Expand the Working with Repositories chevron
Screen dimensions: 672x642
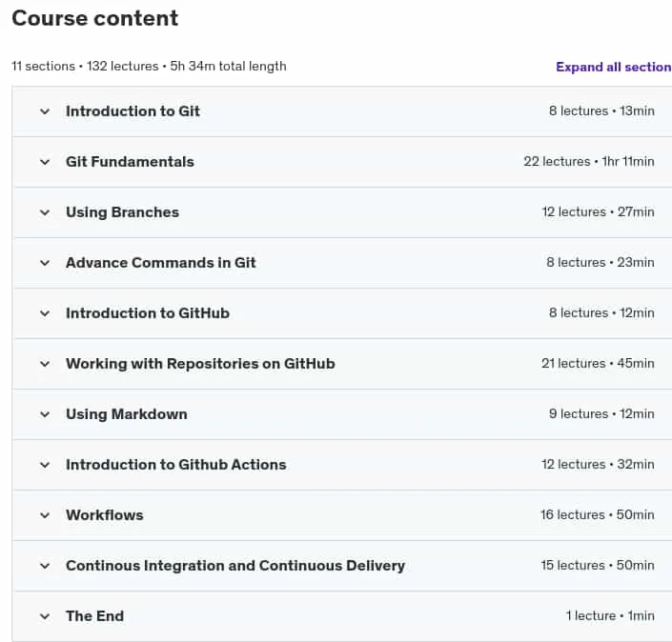[x=45, y=364]
